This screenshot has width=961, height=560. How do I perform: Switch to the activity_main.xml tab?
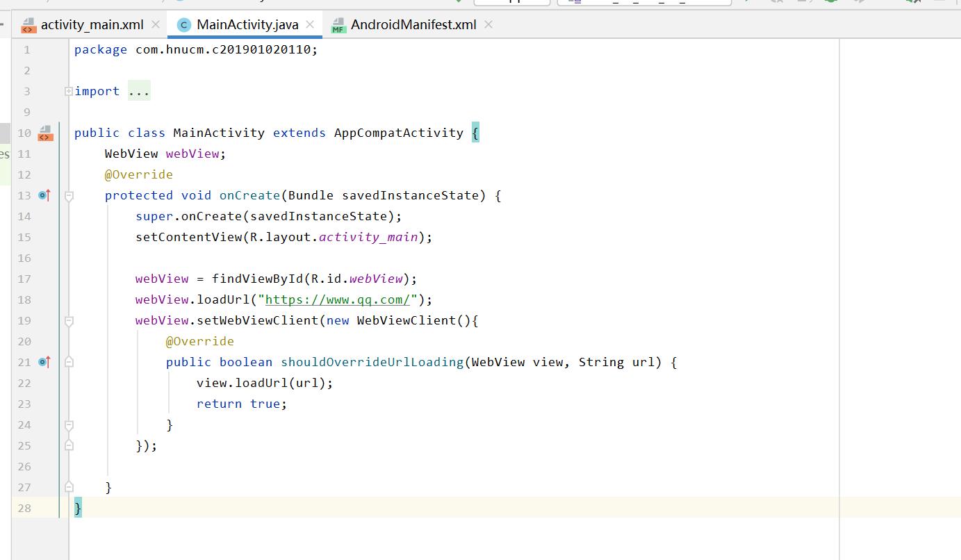pyautogui.click(x=92, y=24)
